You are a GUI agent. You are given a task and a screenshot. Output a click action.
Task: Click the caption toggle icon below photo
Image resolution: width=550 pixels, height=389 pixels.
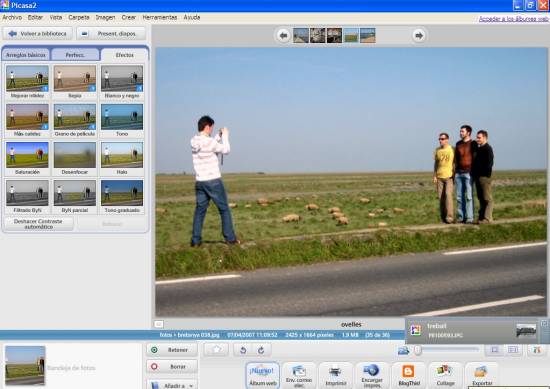159,324
